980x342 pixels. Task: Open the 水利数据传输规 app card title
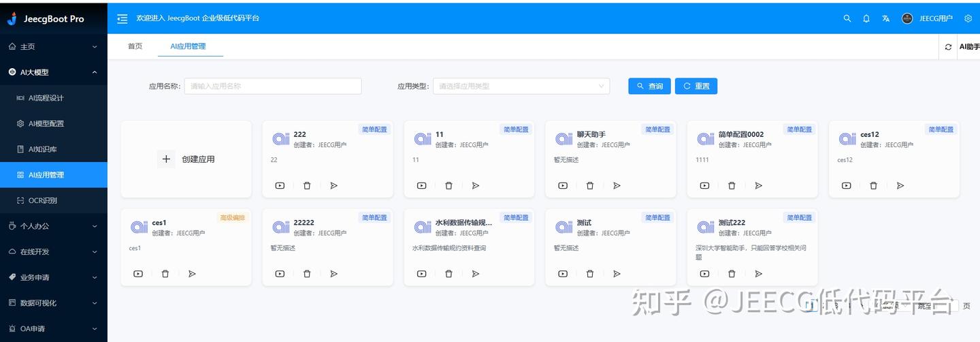pyautogui.click(x=463, y=223)
